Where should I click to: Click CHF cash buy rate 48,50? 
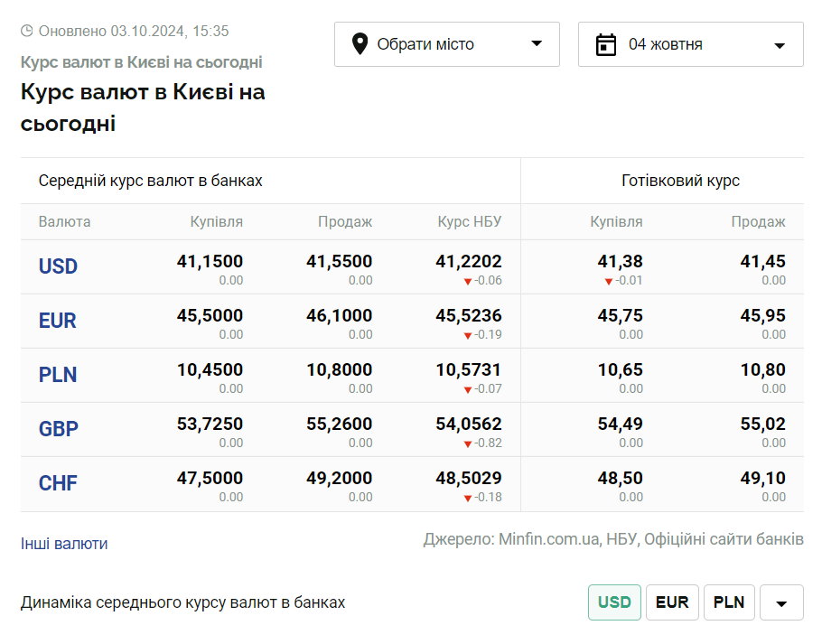click(621, 478)
